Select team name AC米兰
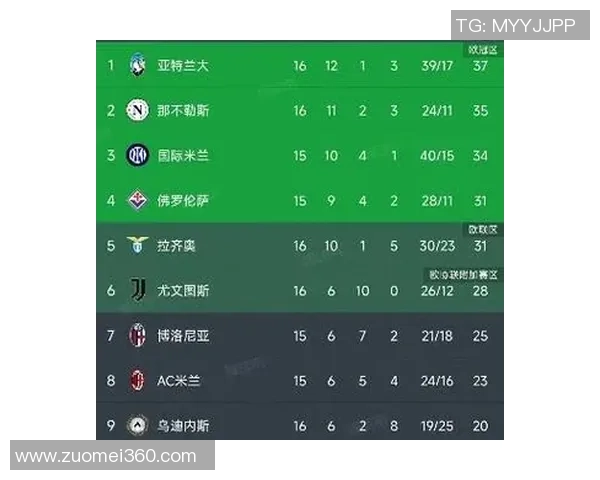Screen dimensions: 600x480 180,380
